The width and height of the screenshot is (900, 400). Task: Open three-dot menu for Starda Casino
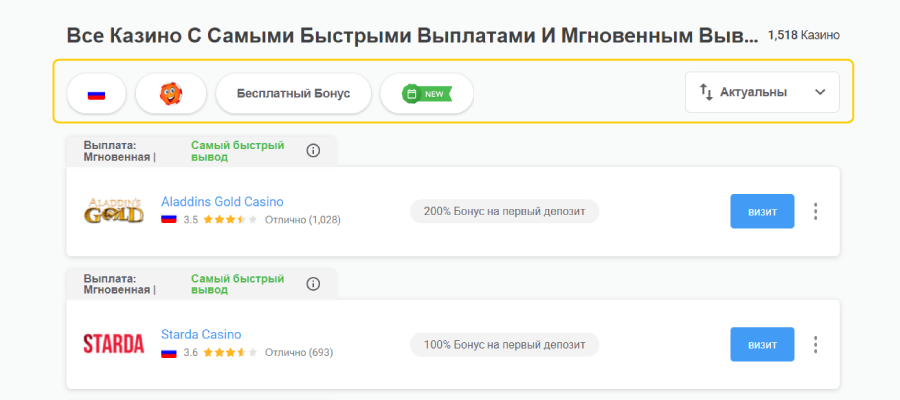(x=816, y=344)
